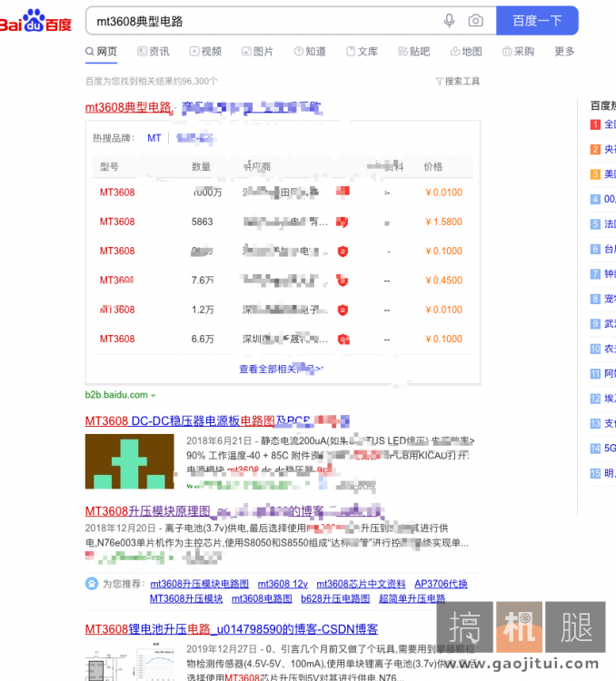616x681 pixels.
Task: Click the paw icon beside 为您推荐
Action: 92,583
